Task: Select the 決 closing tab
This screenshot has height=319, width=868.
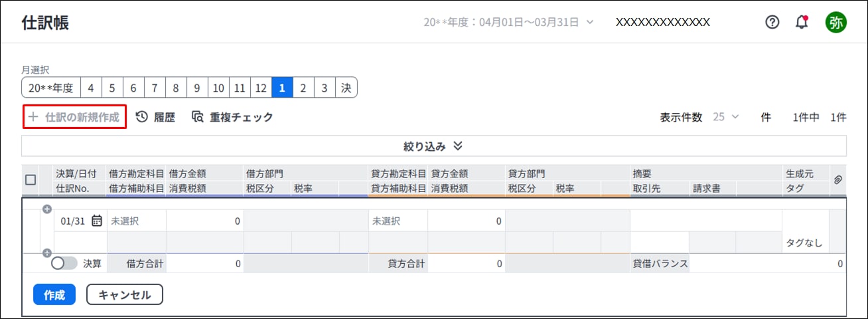Action: tap(346, 88)
